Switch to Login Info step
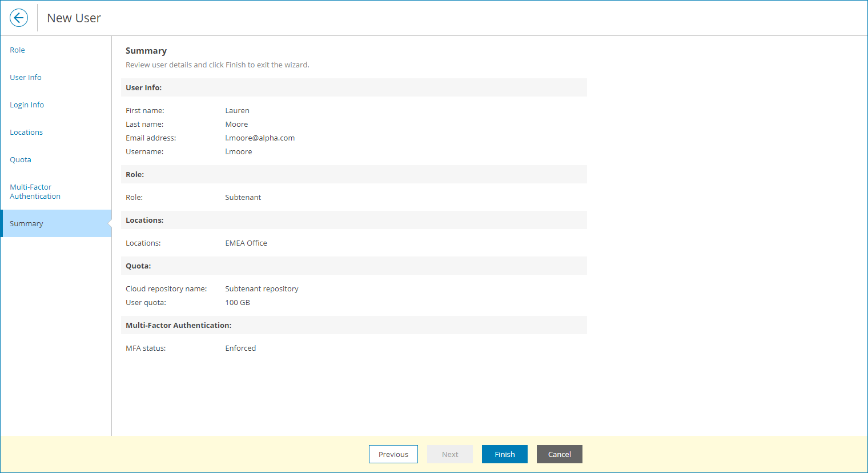868x473 pixels. [27, 105]
